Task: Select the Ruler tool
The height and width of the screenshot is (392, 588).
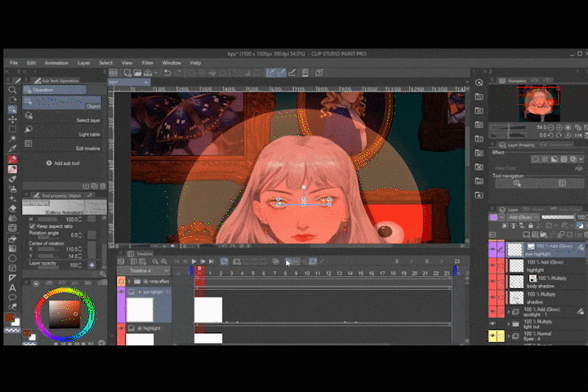Action: pyautogui.click(x=12, y=278)
